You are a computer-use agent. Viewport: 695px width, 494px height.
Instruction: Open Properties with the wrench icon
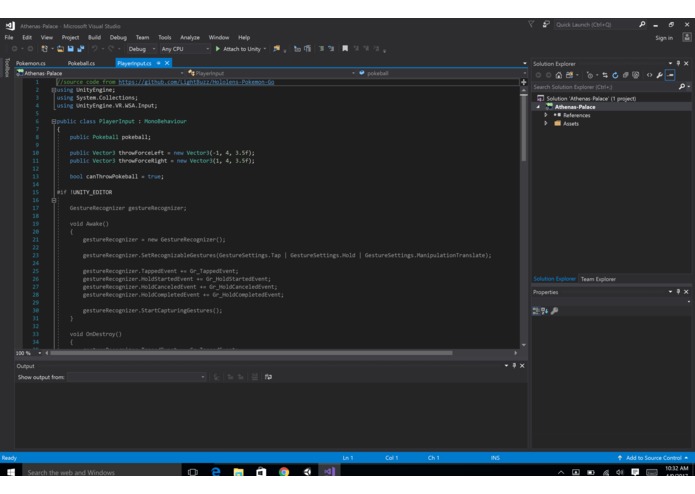(x=660, y=75)
